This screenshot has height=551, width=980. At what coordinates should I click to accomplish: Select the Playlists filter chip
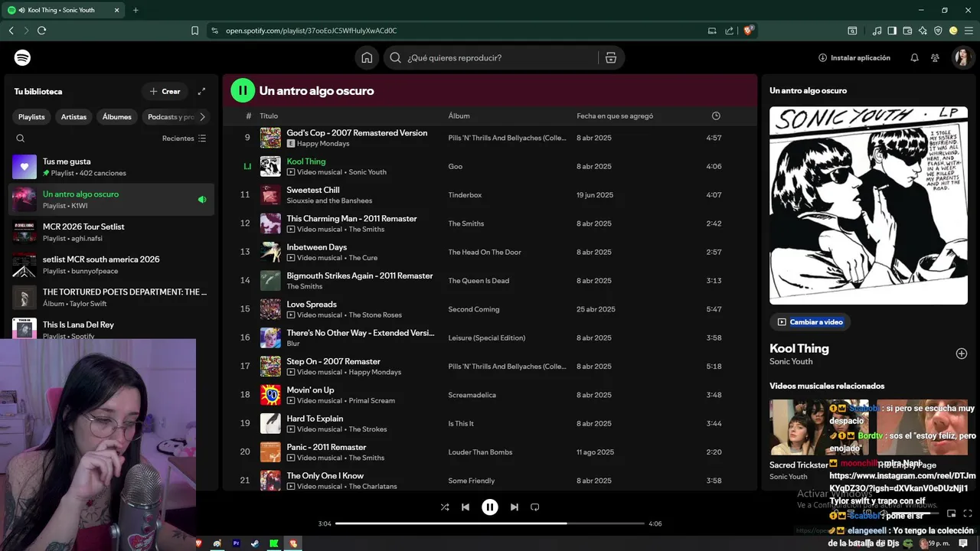tap(31, 117)
